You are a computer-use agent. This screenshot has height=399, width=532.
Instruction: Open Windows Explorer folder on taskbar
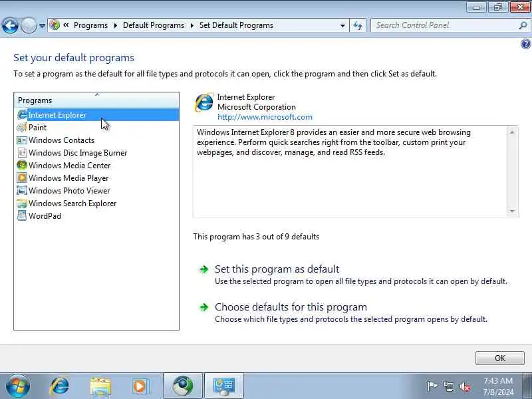coord(100,386)
